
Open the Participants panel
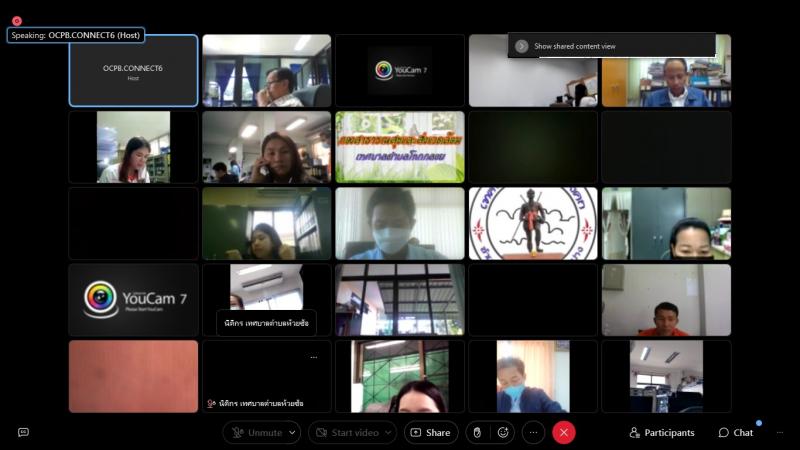click(x=661, y=432)
